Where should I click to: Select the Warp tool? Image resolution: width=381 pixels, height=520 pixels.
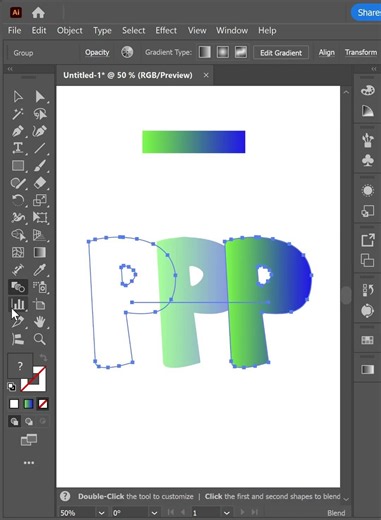(18, 218)
